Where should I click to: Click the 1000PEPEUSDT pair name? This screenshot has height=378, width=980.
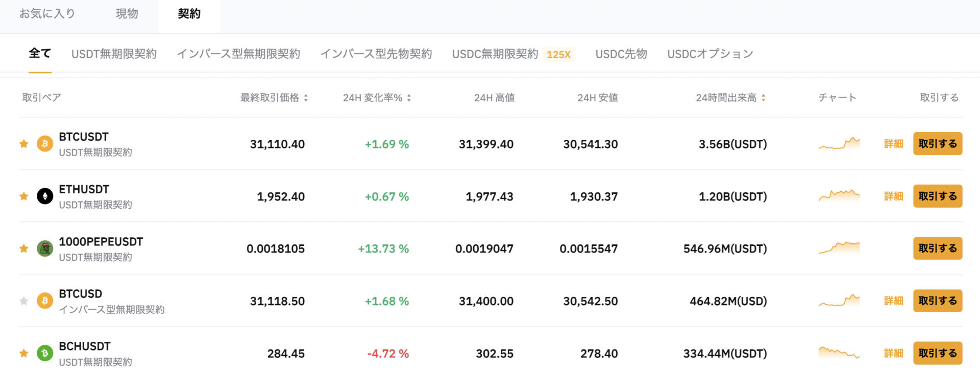point(101,242)
